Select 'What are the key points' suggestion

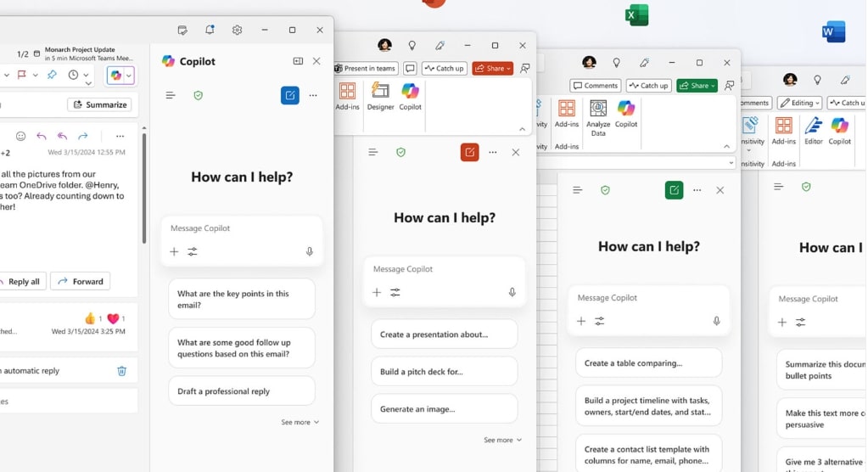242,299
